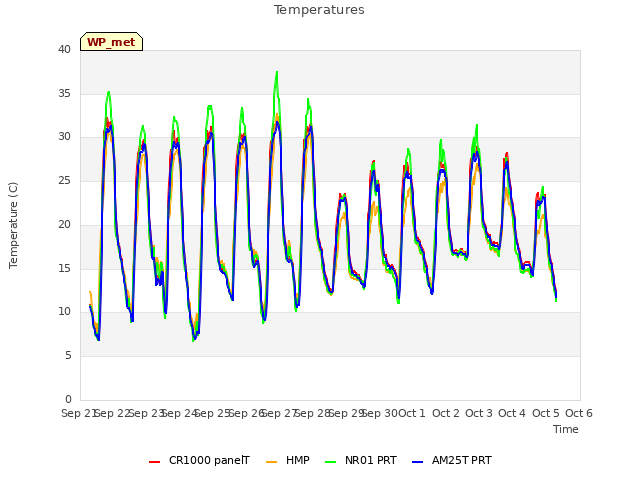Click the 0 y-axis tick label
Viewport: 640px width, 480px height.
[68, 399]
